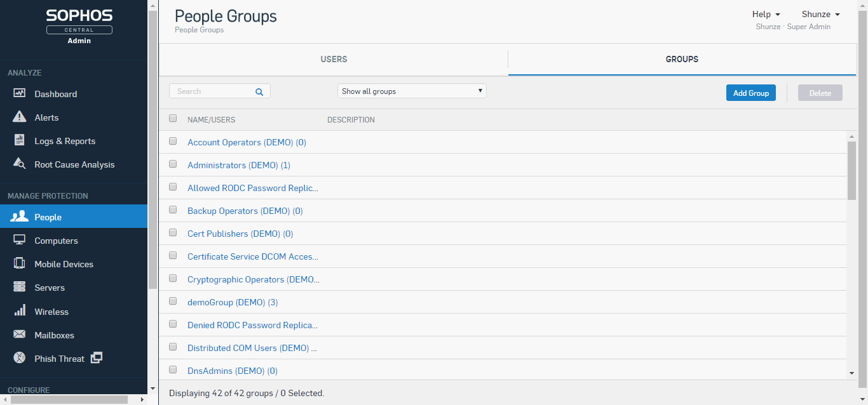
Task: Open Dashboard from the sidebar menu
Action: (56, 94)
